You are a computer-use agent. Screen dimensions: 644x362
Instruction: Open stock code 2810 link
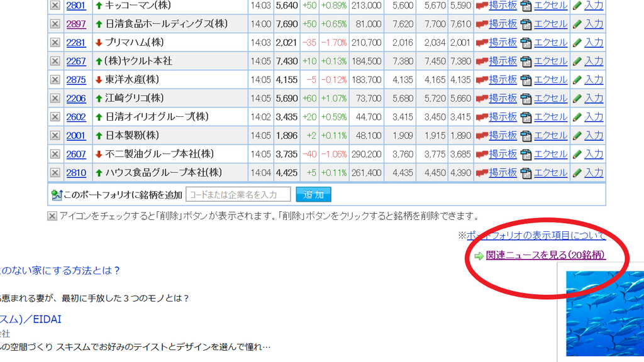point(76,173)
